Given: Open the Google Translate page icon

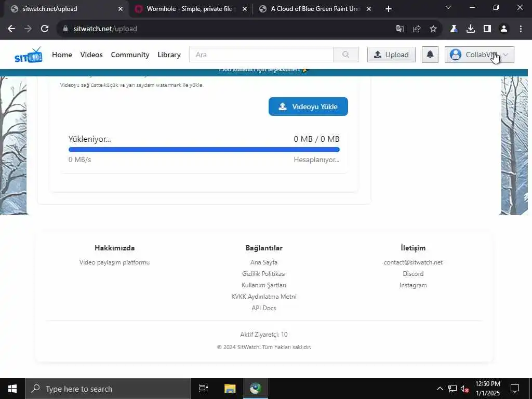Looking at the screenshot, I should [x=400, y=29].
